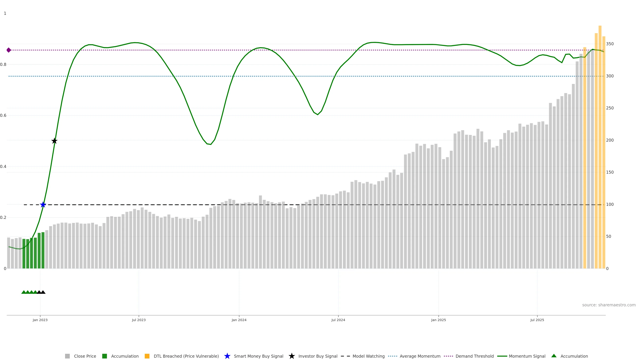Click the Jan 2023 axis label

coord(40,320)
